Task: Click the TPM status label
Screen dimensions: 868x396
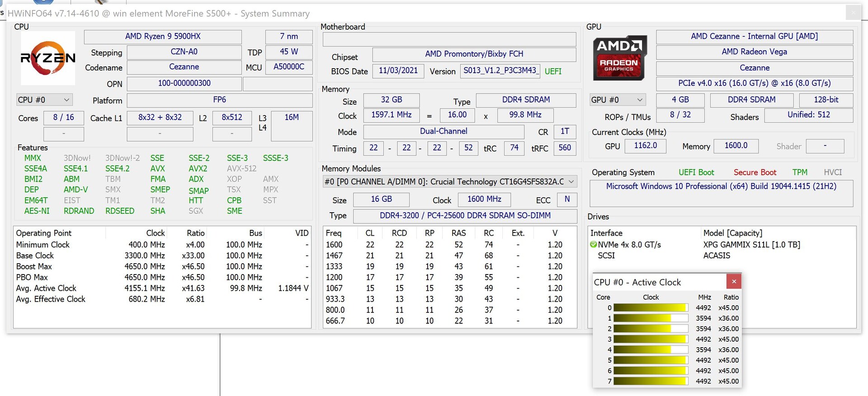Action: click(x=800, y=172)
